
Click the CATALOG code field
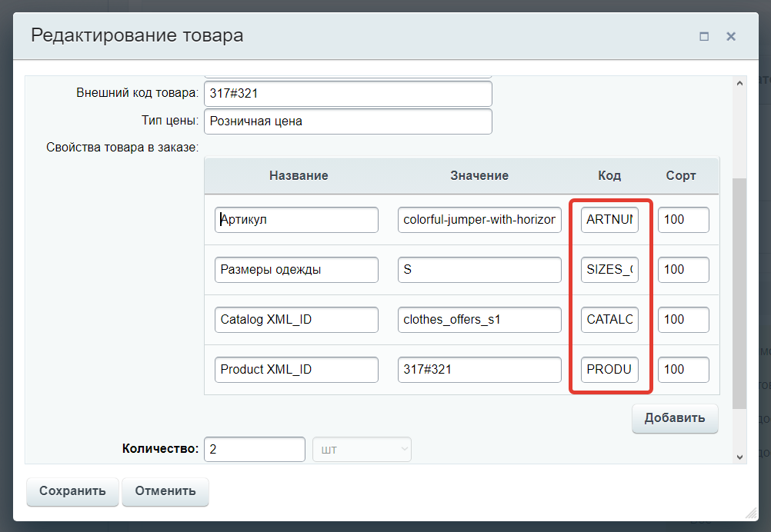click(x=609, y=320)
